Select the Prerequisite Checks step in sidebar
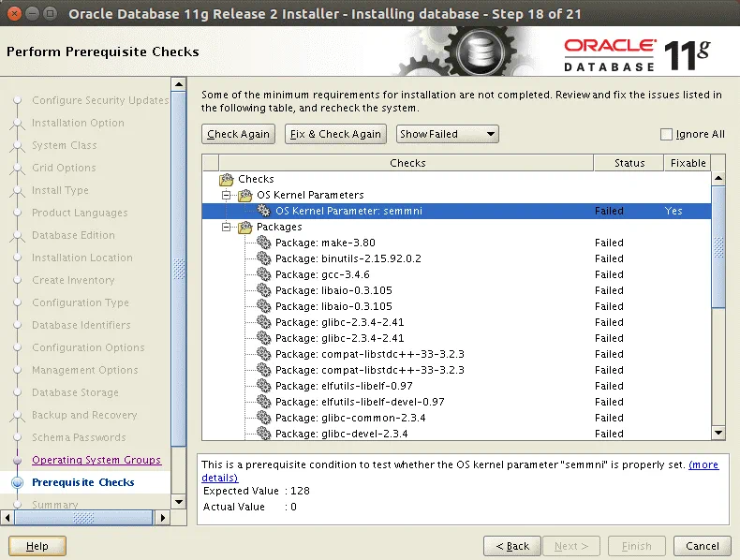This screenshot has width=740, height=560. click(82, 482)
